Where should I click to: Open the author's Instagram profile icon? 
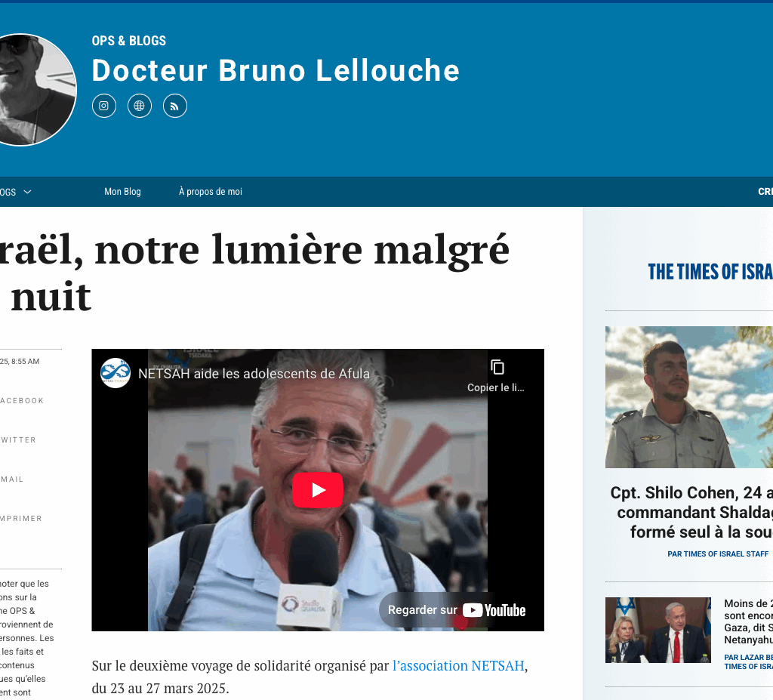[104, 106]
